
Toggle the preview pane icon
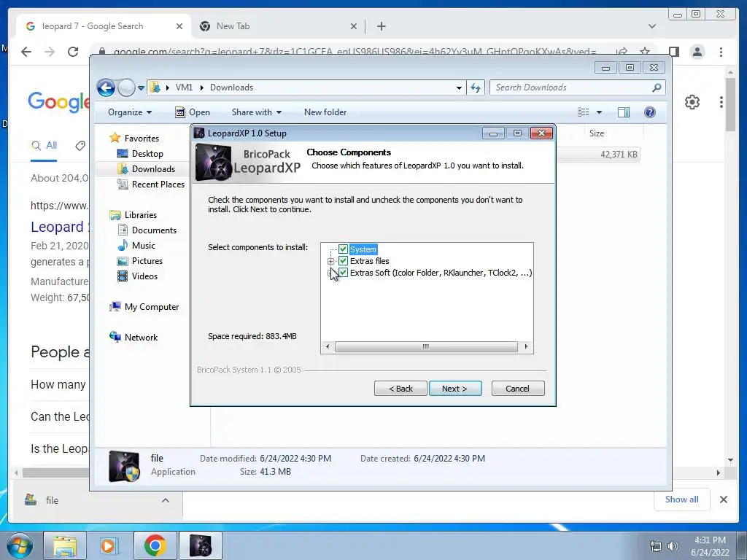coord(624,112)
